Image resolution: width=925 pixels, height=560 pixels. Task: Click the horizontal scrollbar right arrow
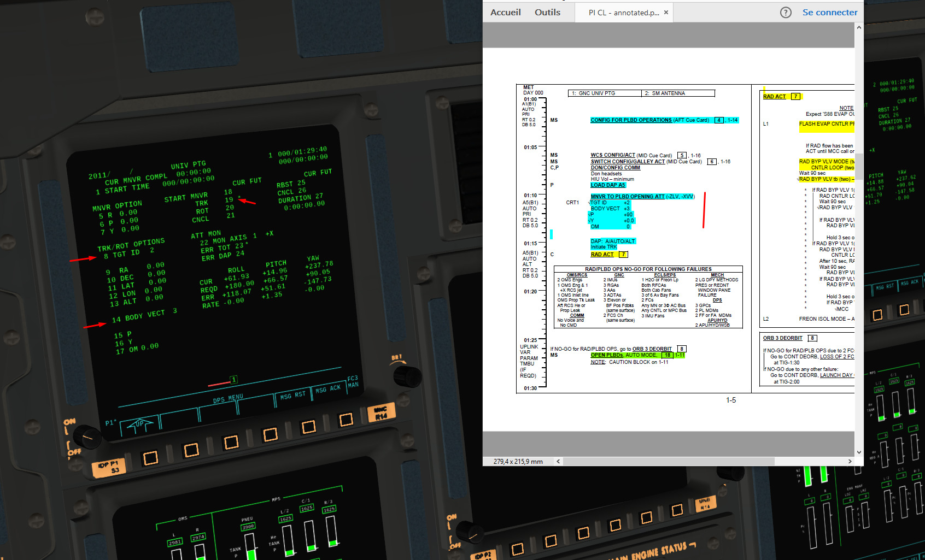tap(850, 462)
